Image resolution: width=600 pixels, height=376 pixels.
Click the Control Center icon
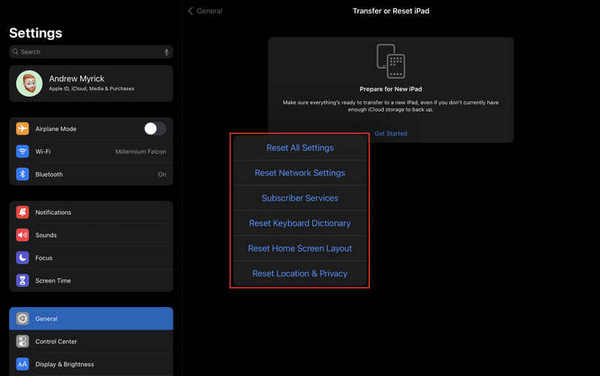[22, 341]
